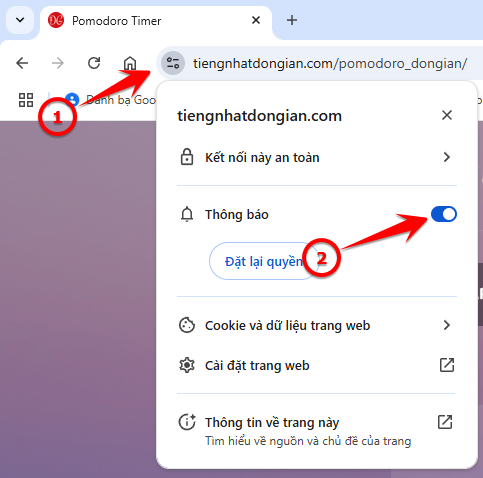Viewport: 483px width, 478px height.
Task: Toggle the Thông báo notification switch off
Action: (x=444, y=214)
